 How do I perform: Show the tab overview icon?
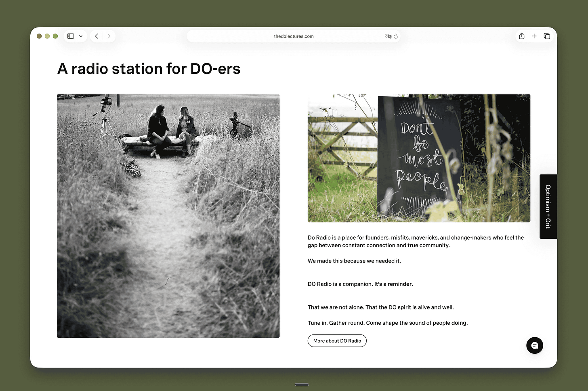pos(547,36)
